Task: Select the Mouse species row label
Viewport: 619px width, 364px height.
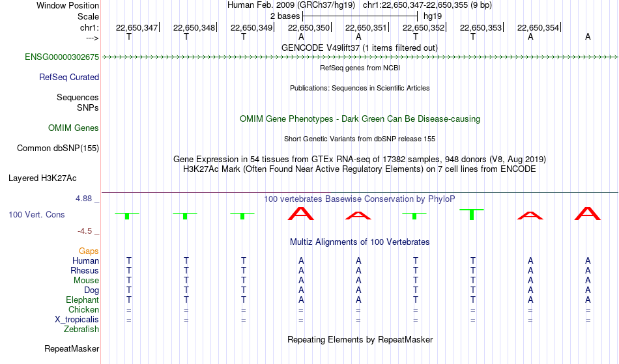Action: 86,281
